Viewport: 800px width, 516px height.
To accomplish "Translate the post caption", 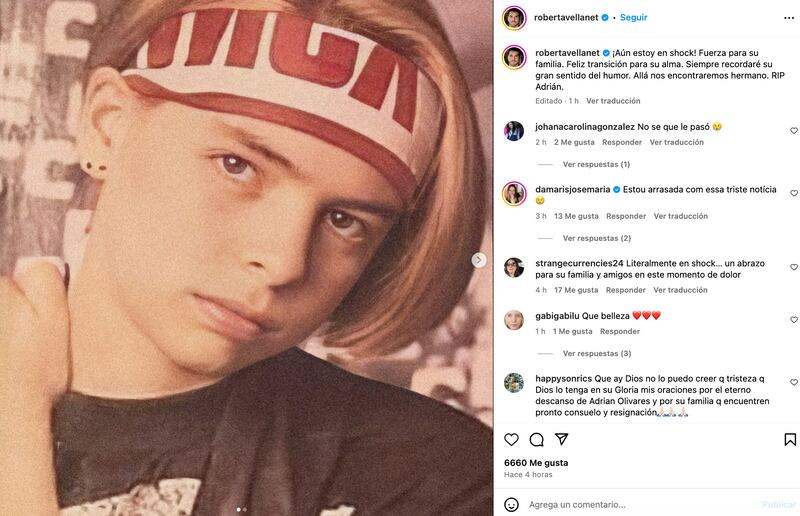I will [613, 101].
